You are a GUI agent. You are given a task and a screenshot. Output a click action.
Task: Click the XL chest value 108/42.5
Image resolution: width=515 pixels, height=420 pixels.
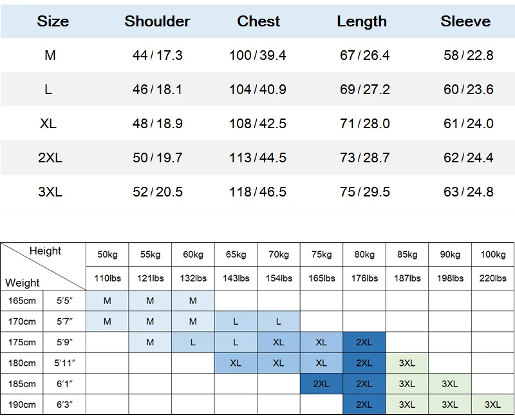click(257, 124)
